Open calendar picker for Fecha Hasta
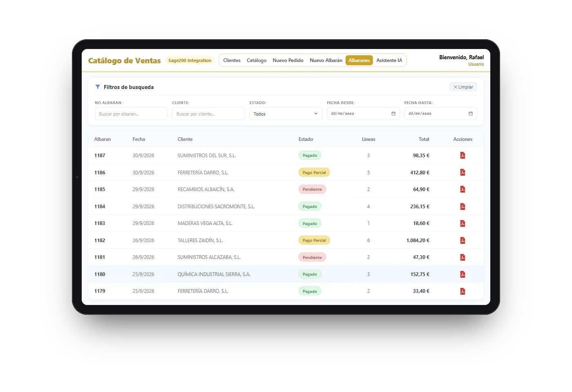The image size is (572, 392). (x=471, y=114)
